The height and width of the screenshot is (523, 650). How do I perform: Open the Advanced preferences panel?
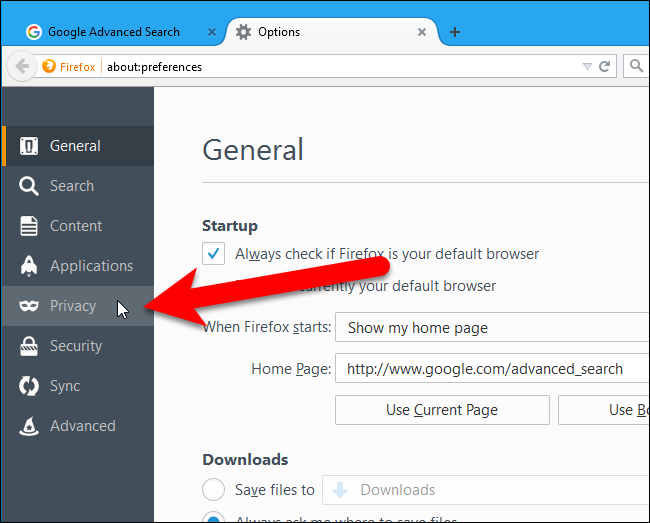coord(78,426)
